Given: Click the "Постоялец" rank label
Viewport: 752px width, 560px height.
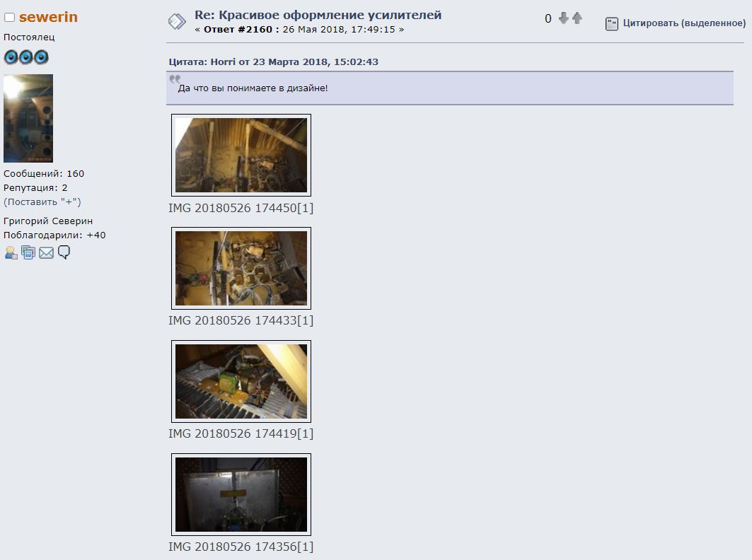Looking at the screenshot, I should [29, 37].
